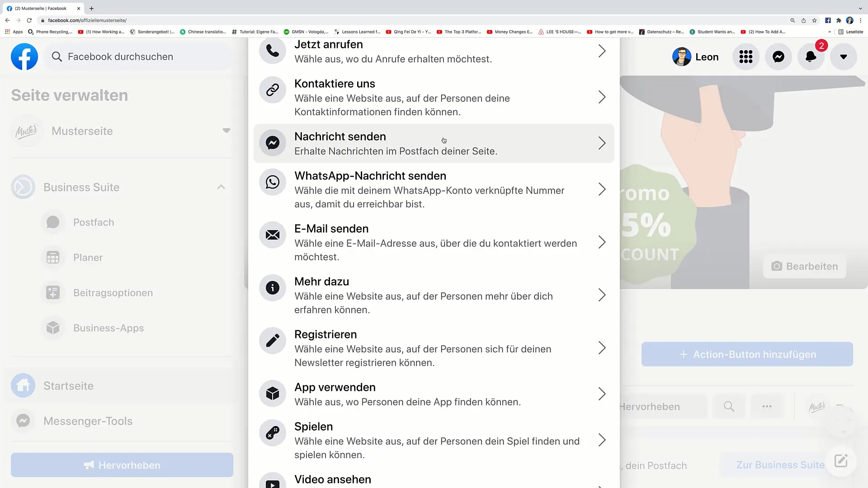Screen dimensions: 868x488
Task: Open Messenger from the top bar
Action: [x=778, y=56]
